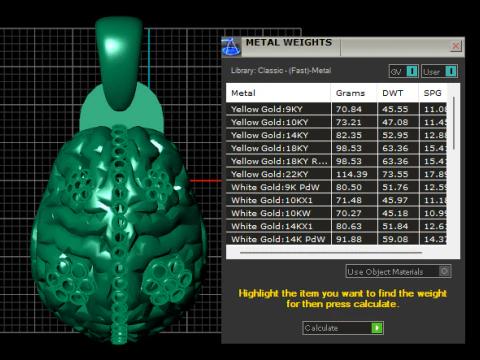Click grams value 114.39
The image size is (480, 360).
[351, 174]
